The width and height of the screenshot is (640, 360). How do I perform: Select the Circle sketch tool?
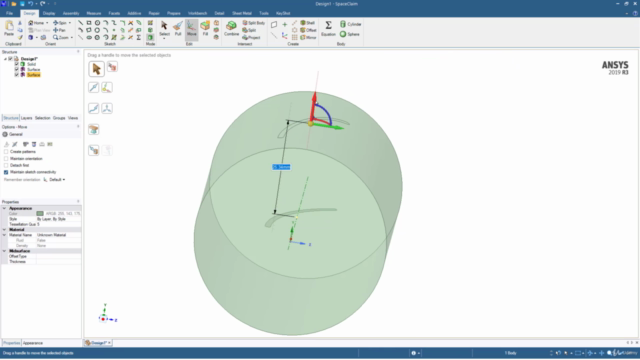[97, 23]
